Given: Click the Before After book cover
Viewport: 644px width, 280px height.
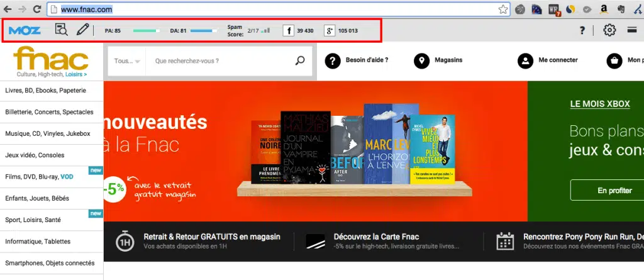Looking at the screenshot, I should (347, 150).
